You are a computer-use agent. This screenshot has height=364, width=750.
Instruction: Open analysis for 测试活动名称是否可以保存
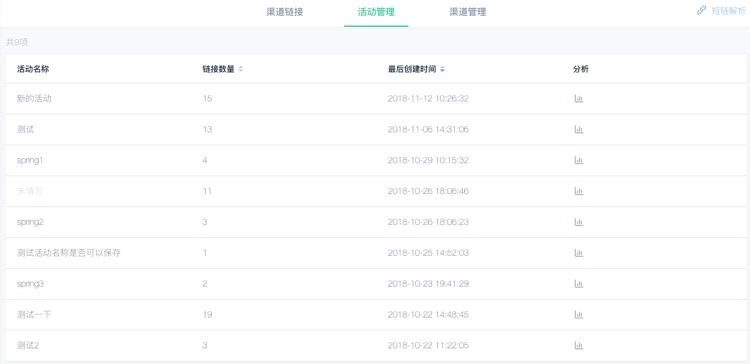[578, 253]
